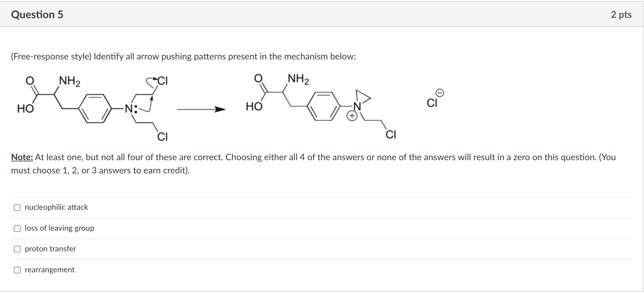The width and height of the screenshot is (644, 292).
Task: Click the proton transfer answer label
Action: click(x=50, y=249)
